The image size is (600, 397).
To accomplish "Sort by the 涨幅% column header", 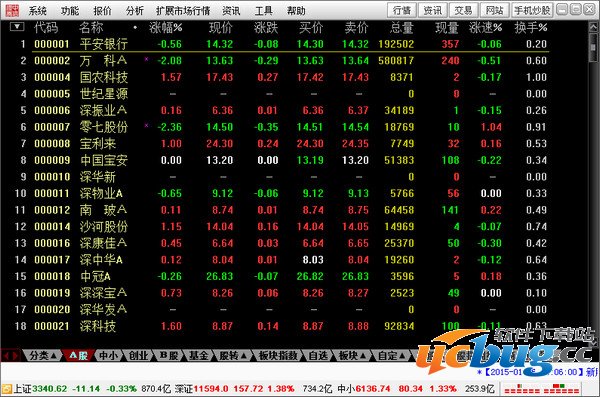I will click(x=166, y=28).
